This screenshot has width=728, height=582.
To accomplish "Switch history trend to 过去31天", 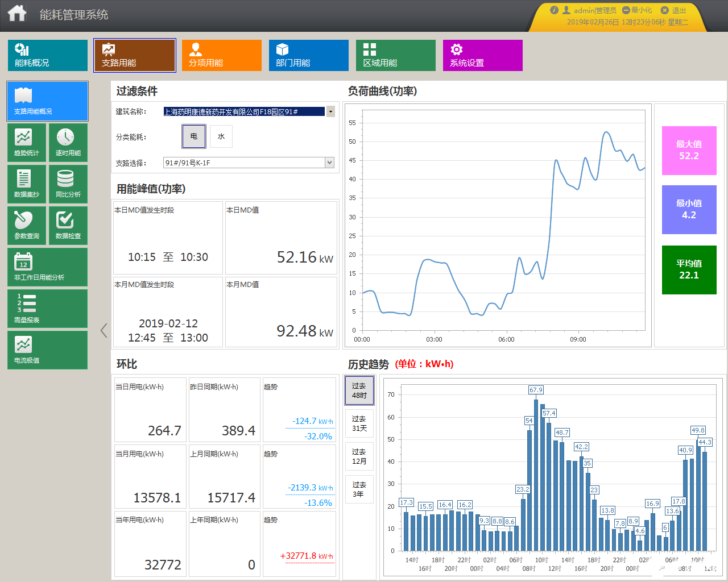I will pyautogui.click(x=359, y=423).
